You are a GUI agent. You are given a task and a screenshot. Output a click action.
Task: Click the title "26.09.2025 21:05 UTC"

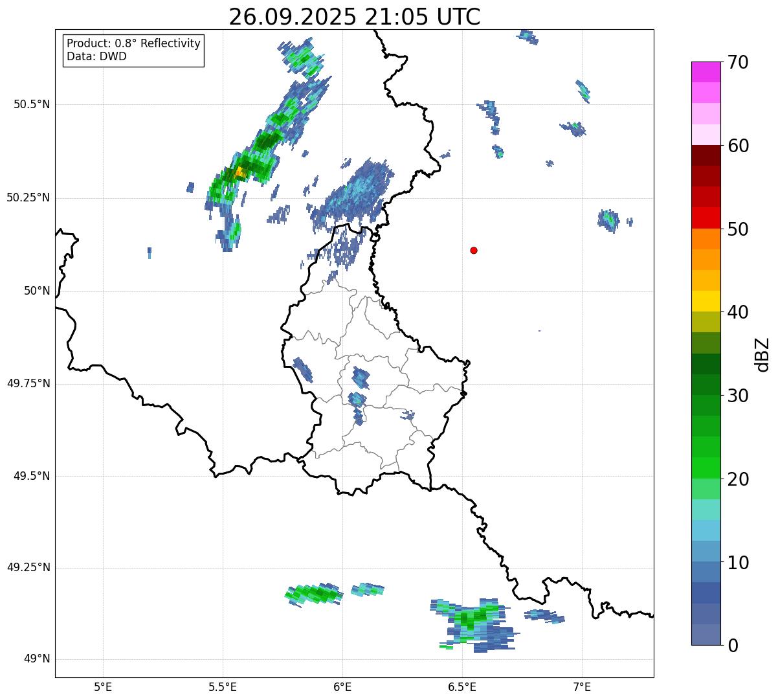(x=355, y=17)
